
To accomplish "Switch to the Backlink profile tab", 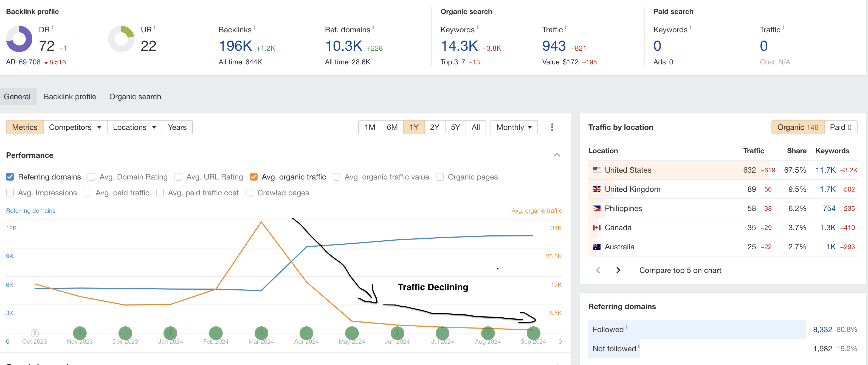I will [x=70, y=97].
